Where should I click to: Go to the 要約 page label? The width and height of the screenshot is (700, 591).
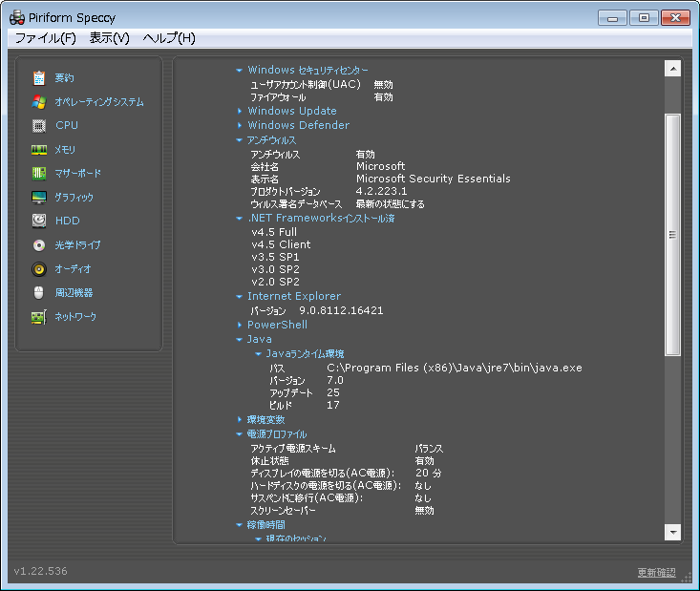click(x=64, y=78)
